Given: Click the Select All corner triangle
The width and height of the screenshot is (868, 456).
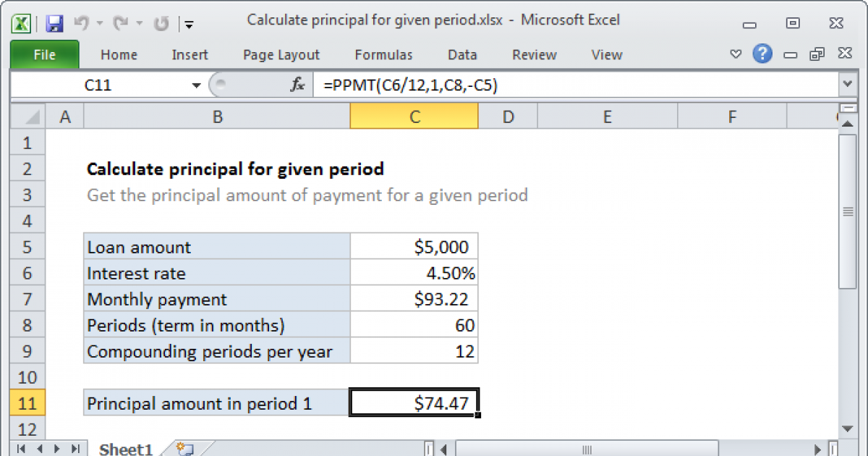Looking at the screenshot, I should (29, 117).
